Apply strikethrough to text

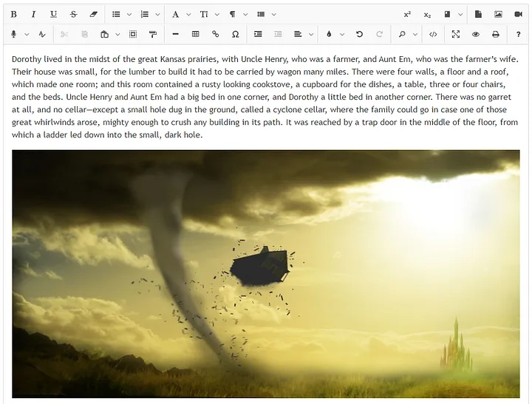pyautogui.click(x=73, y=14)
